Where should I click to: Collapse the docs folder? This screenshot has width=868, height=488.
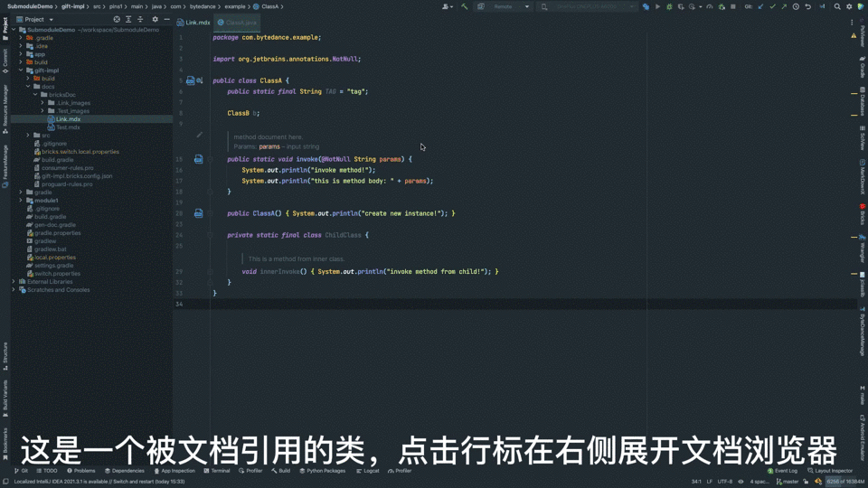28,87
